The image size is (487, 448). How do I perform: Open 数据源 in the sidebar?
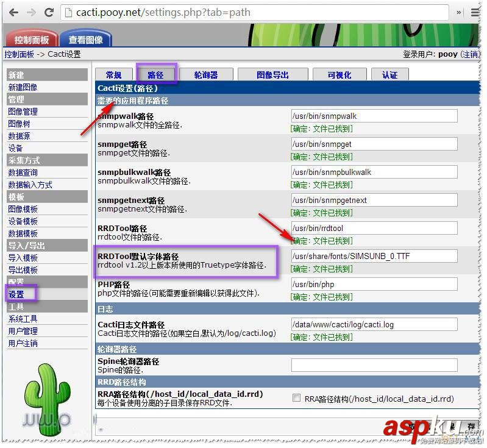click(20, 136)
